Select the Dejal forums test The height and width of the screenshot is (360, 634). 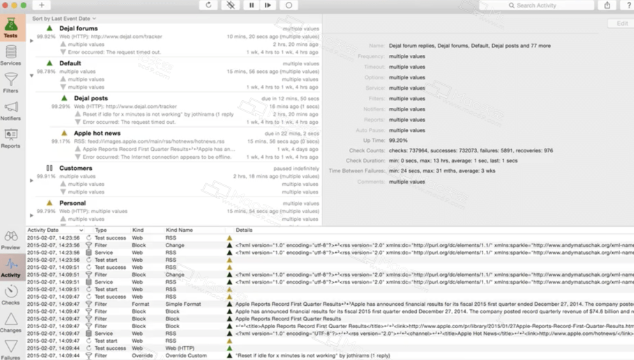point(78,28)
